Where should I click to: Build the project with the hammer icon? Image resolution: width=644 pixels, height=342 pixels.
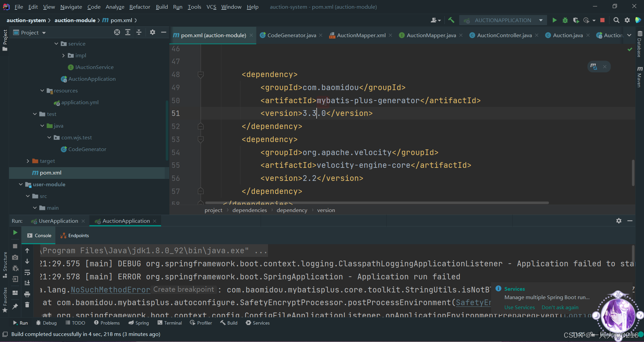pos(451,20)
